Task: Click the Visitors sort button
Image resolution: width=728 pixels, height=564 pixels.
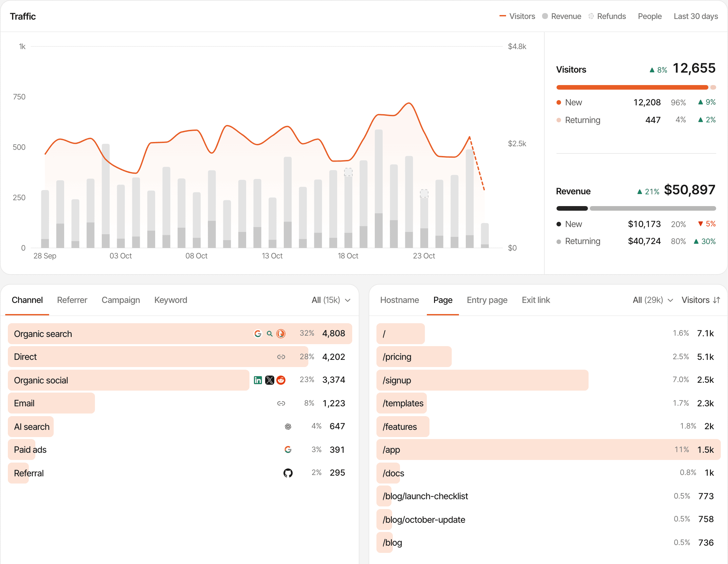Action: tap(701, 300)
